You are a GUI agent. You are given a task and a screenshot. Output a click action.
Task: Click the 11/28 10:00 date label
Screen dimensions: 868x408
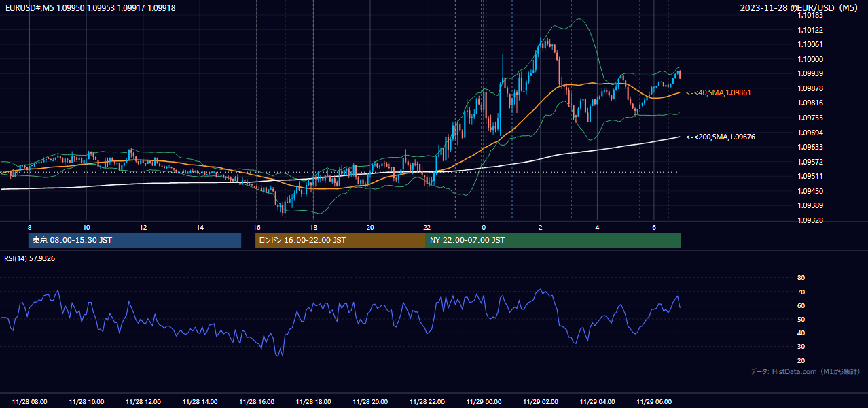coord(86,401)
